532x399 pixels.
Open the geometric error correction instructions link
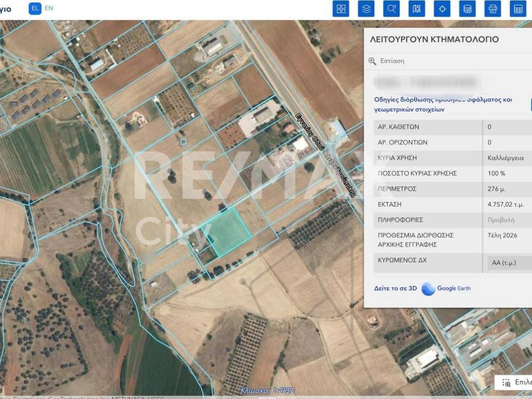(443, 104)
